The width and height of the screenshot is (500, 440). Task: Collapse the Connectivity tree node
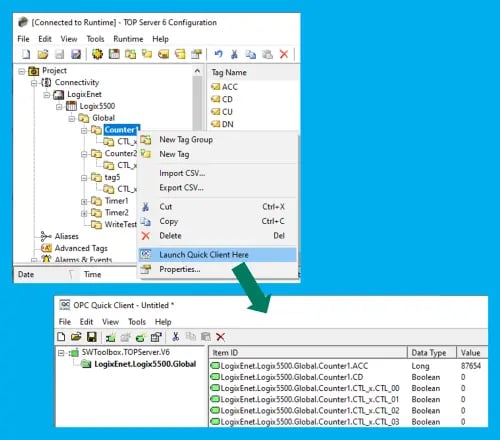click(x=34, y=83)
